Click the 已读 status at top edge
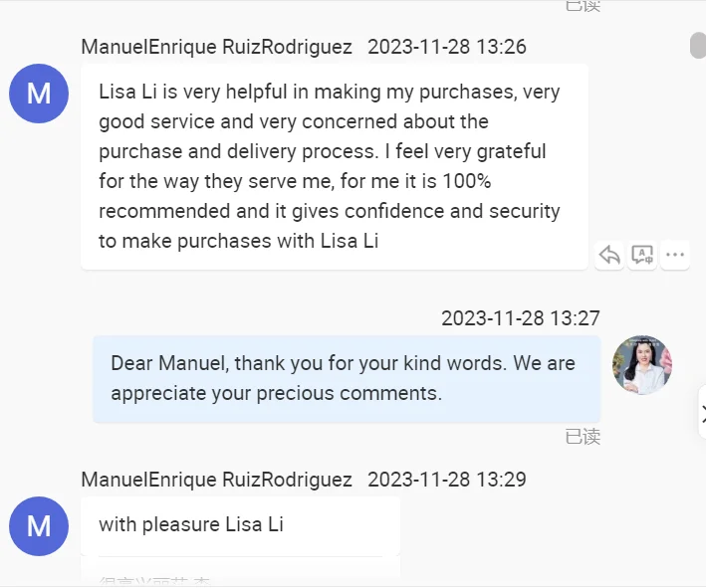The width and height of the screenshot is (706, 588). [x=583, y=5]
